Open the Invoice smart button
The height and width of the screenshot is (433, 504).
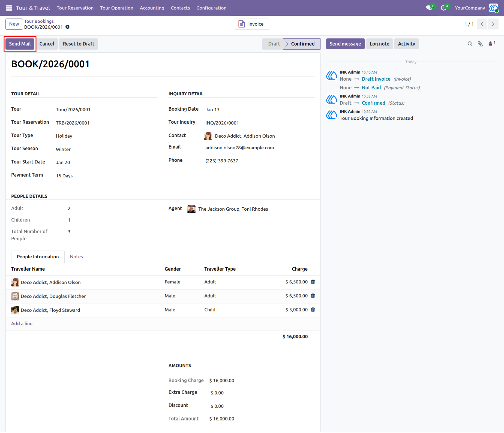[x=252, y=24]
